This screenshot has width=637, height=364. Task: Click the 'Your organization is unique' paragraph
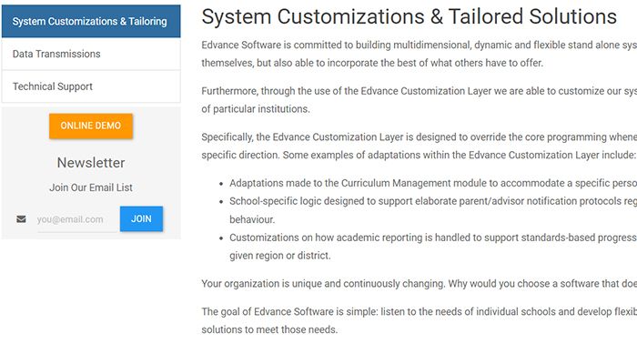tap(419, 283)
